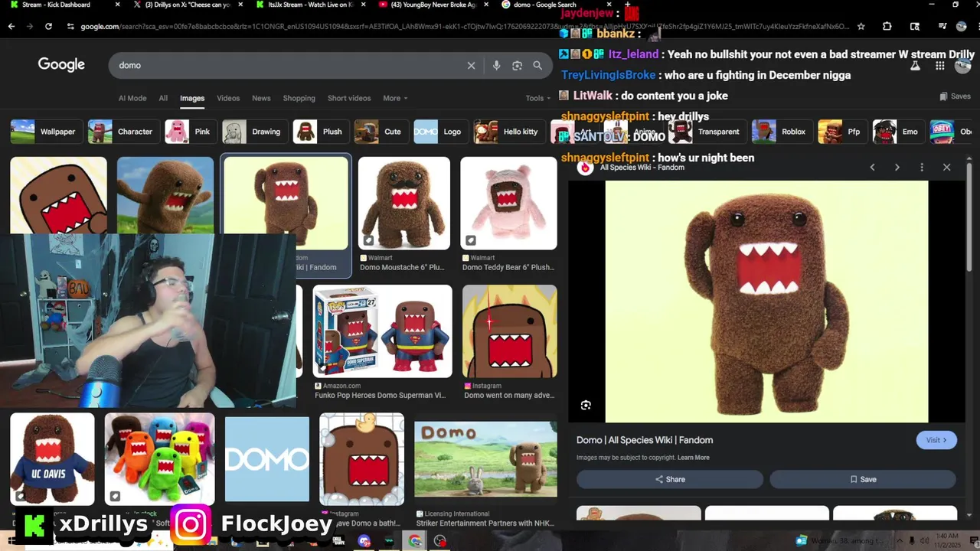Screen dimensions: 980x551
Task: Select the Wallpaper filter chip
Action: [x=46, y=132]
